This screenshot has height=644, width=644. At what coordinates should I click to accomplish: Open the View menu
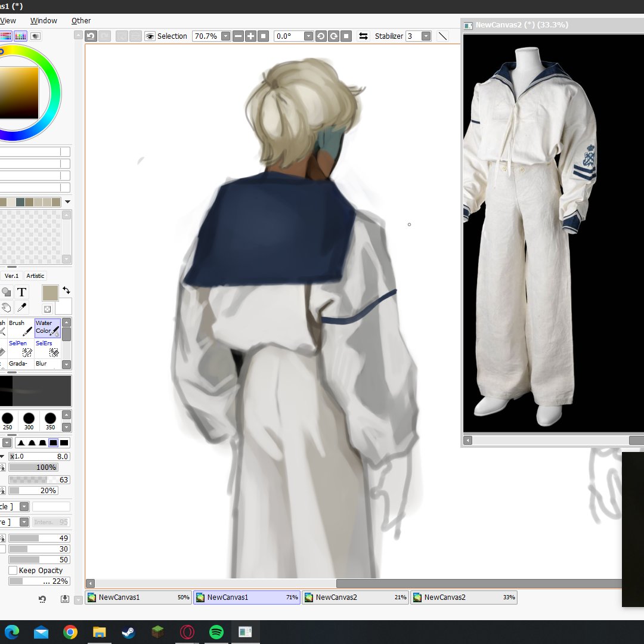tap(8, 20)
